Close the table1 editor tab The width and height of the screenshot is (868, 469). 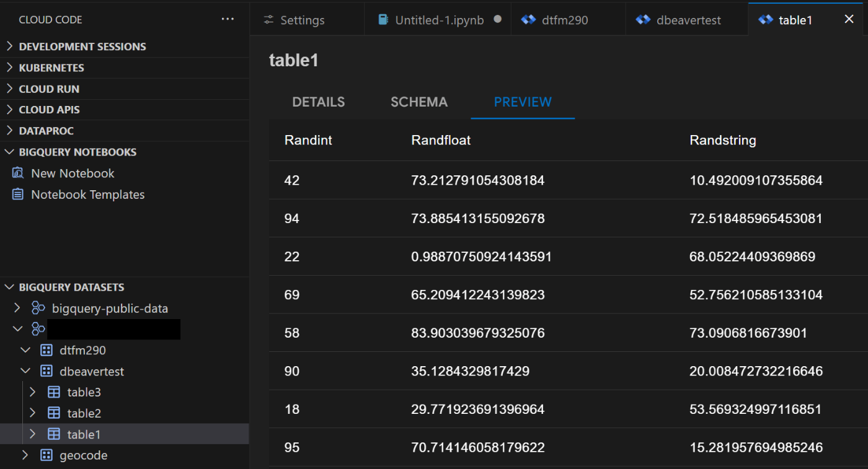coord(849,19)
